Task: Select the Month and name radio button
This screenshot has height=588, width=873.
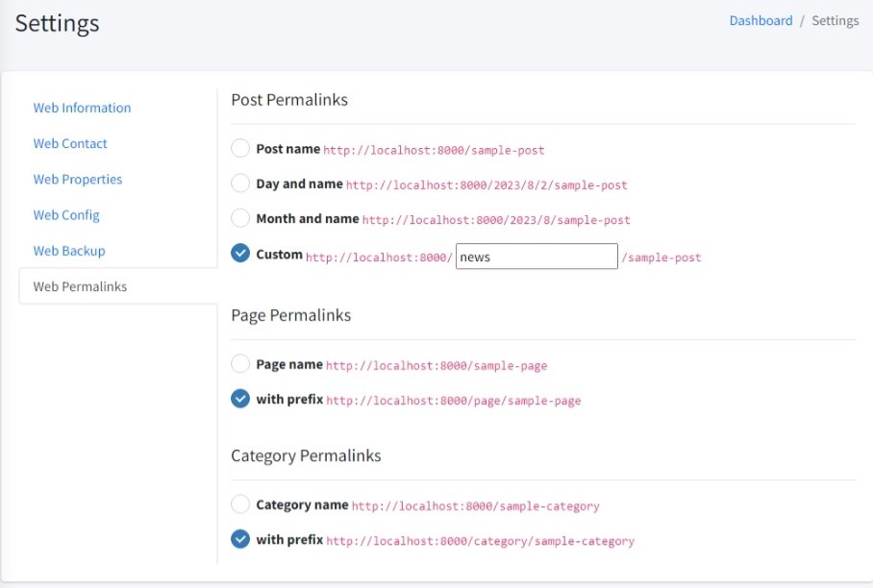Action: (x=240, y=219)
